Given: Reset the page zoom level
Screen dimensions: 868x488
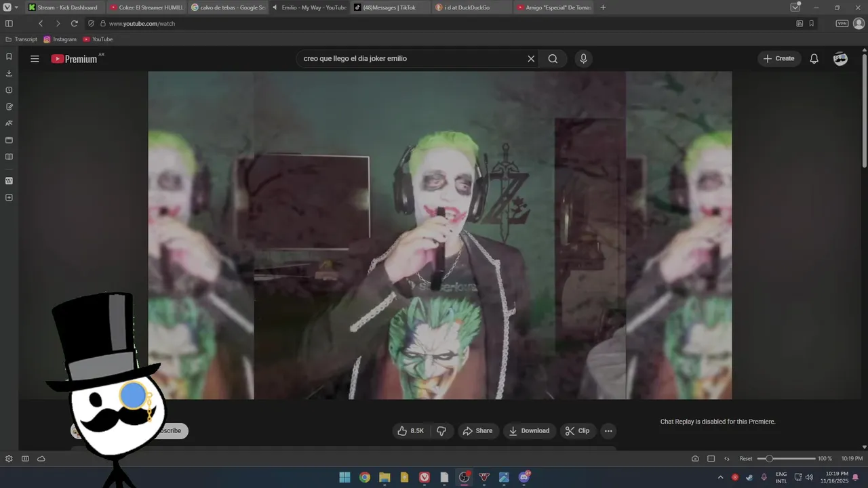Looking at the screenshot, I should pos(746,459).
